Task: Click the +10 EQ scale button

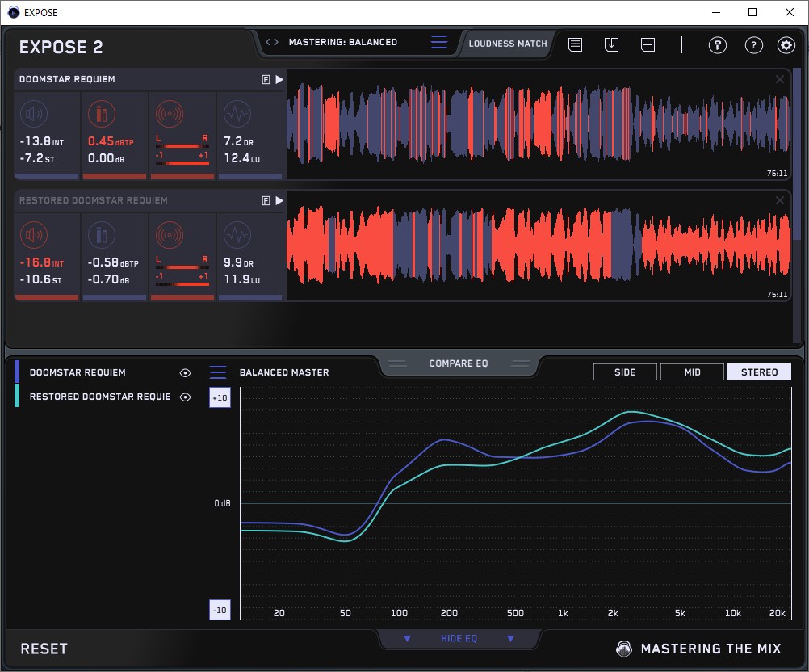Action: (x=220, y=398)
